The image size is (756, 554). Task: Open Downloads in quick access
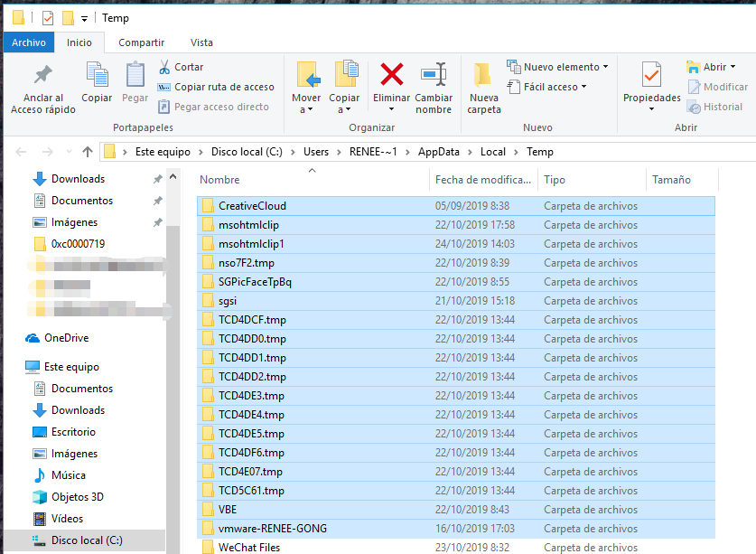pyautogui.click(x=78, y=179)
